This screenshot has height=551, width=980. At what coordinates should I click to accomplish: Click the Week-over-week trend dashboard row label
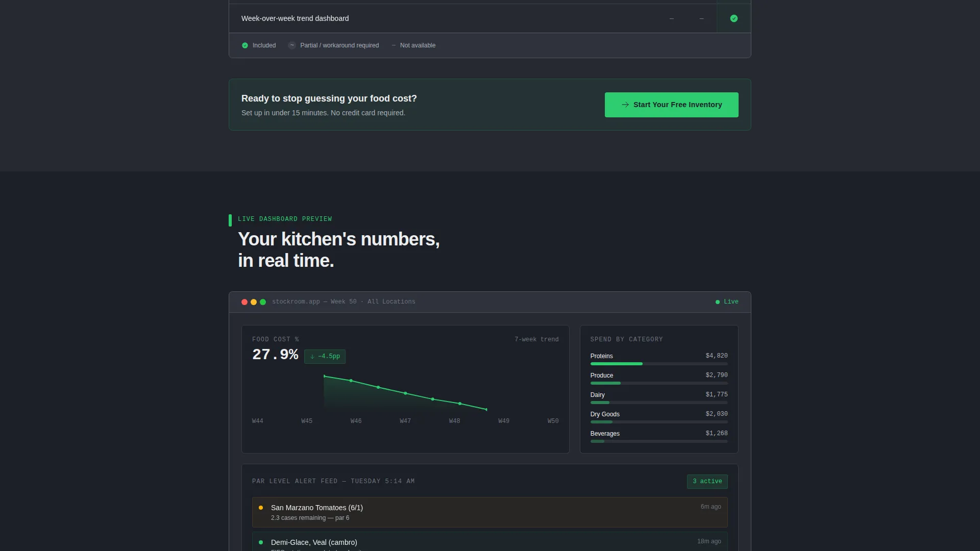(295, 18)
